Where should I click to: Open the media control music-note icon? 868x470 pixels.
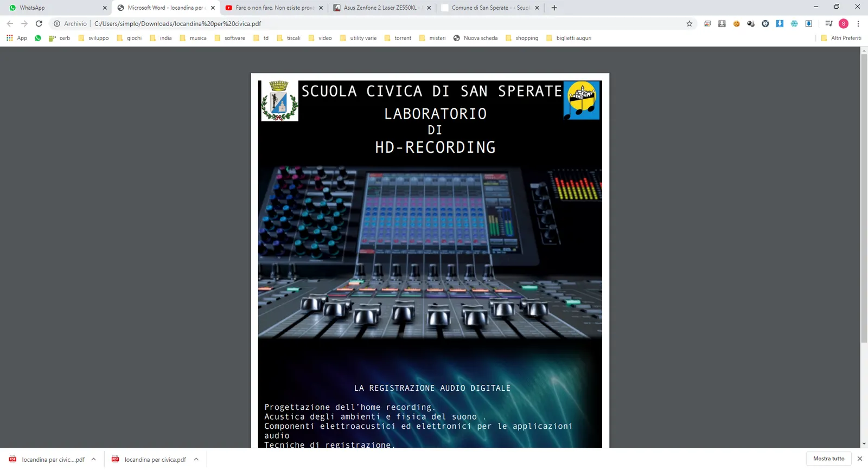(x=828, y=24)
